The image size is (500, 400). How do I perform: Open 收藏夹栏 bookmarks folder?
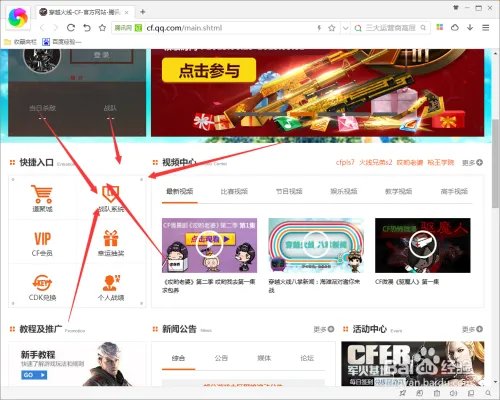tap(20, 42)
